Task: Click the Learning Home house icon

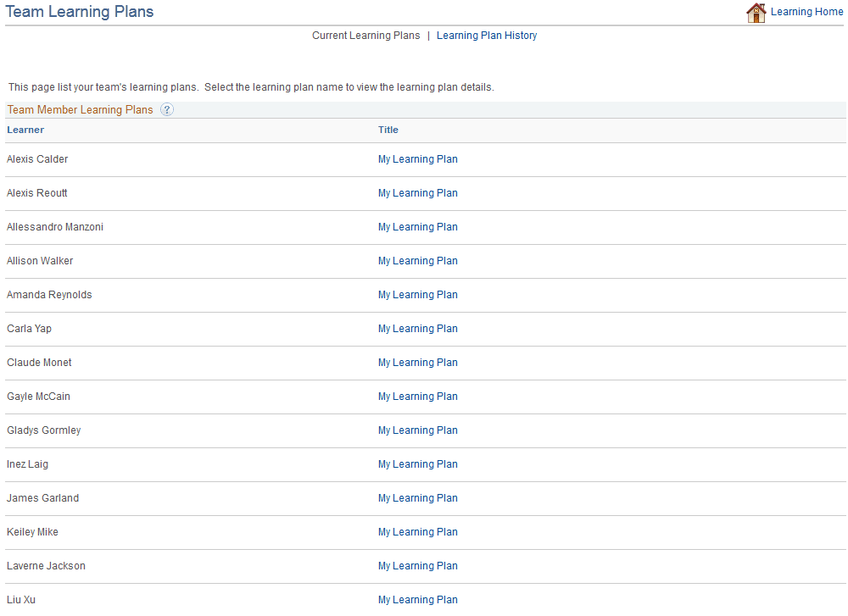Action: 756,13
